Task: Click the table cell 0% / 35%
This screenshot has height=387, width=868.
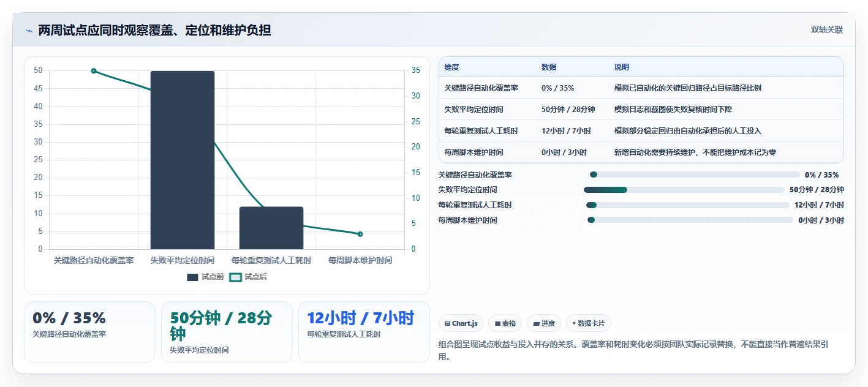Action: pyautogui.click(x=558, y=88)
